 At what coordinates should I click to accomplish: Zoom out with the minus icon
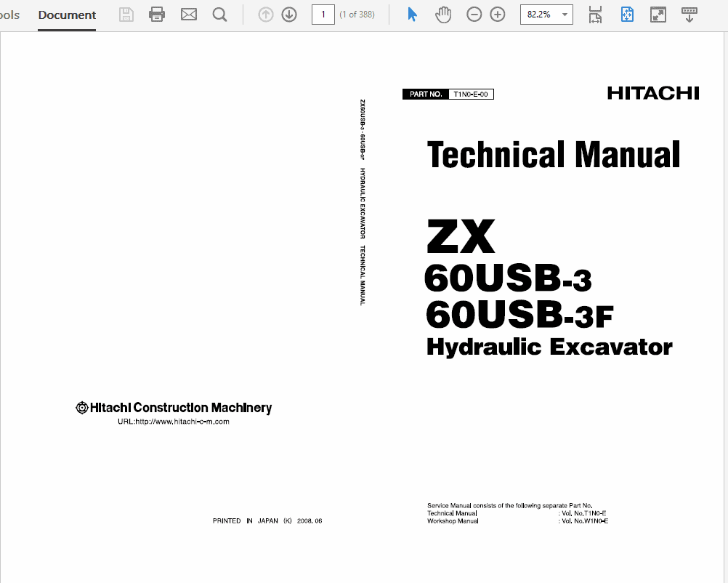[474, 14]
